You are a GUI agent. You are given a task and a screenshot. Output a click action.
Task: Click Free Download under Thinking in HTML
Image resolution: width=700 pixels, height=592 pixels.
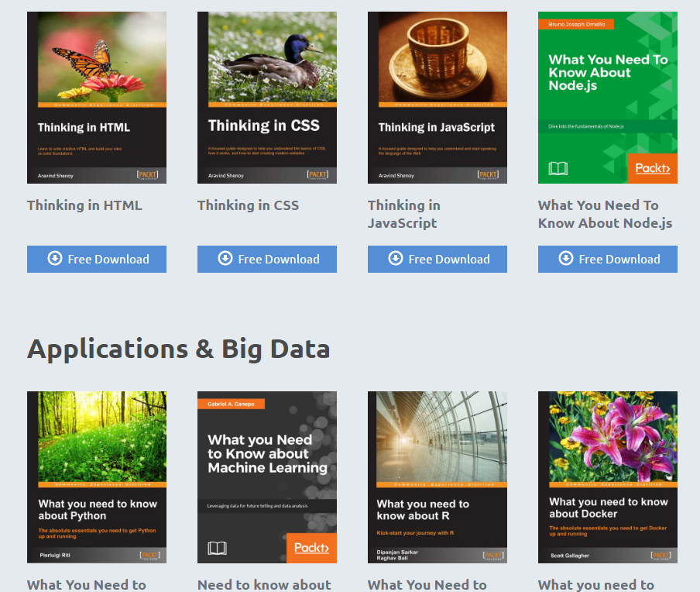coord(96,259)
